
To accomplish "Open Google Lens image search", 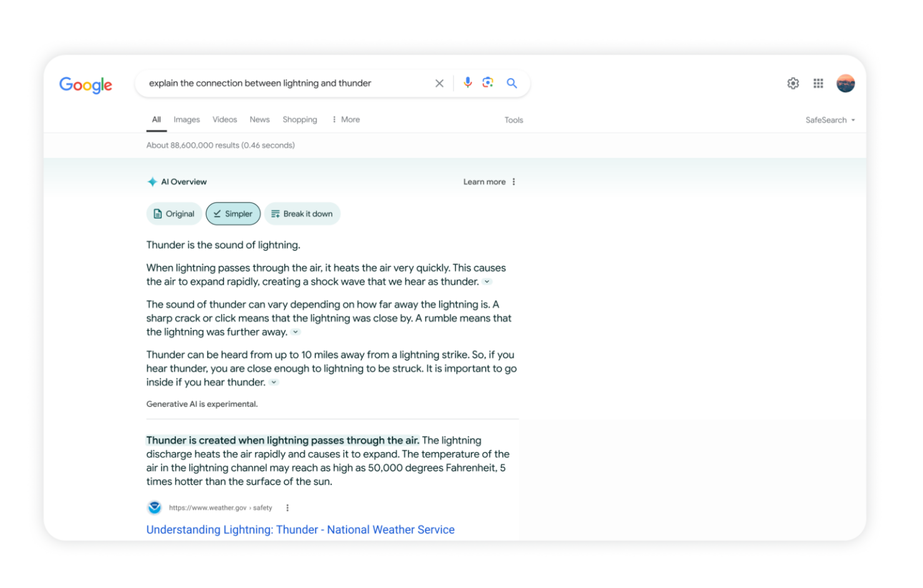I will coord(487,82).
